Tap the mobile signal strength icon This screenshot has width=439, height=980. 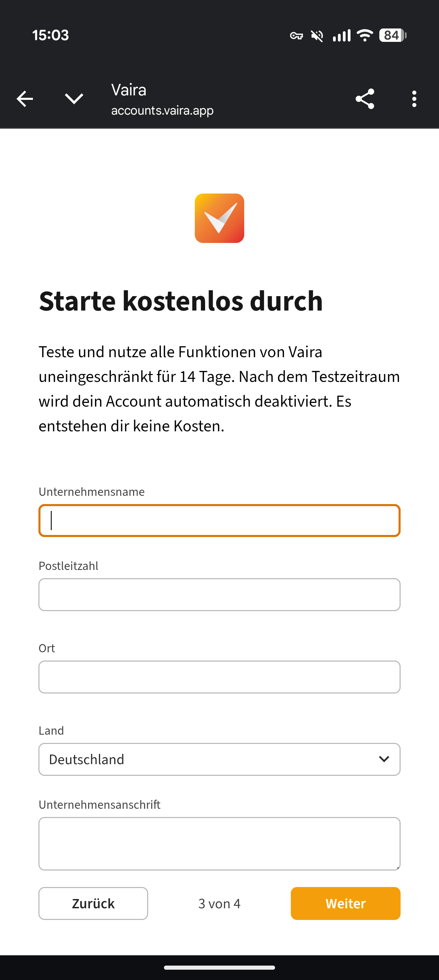[341, 36]
